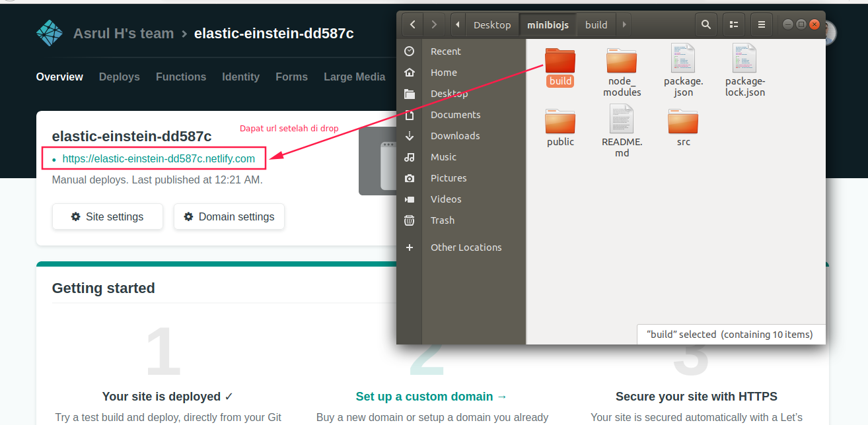Image resolution: width=868 pixels, height=425 pixels.
Task: Switch to the Overview tab
Action: pyautogui.click(x=59, y=77)
